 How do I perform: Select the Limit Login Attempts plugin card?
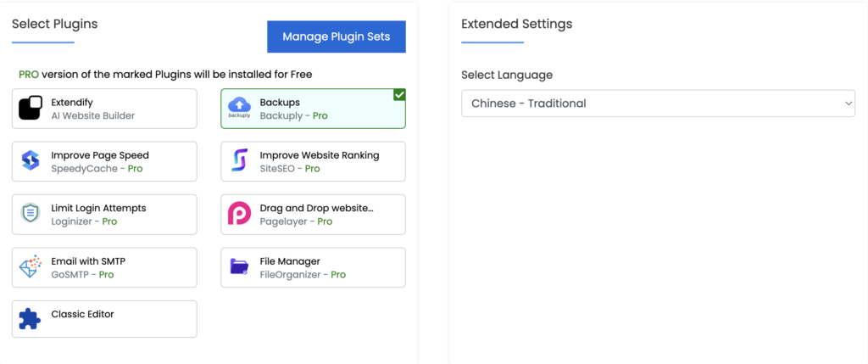click(104, 215)
